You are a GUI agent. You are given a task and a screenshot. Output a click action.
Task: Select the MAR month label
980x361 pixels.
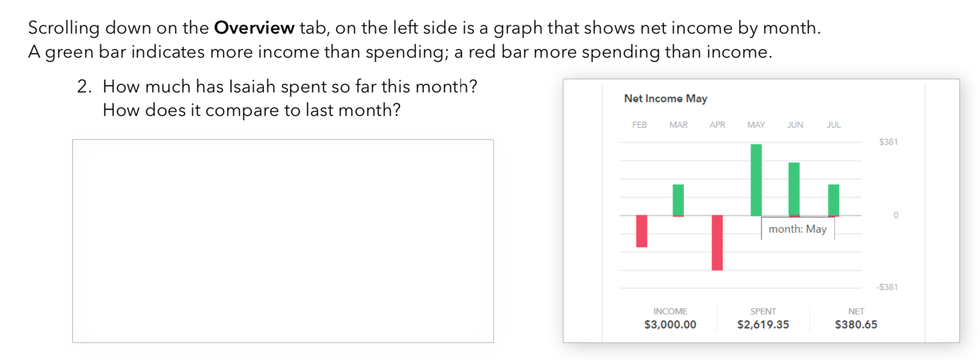tap(678, 125)
